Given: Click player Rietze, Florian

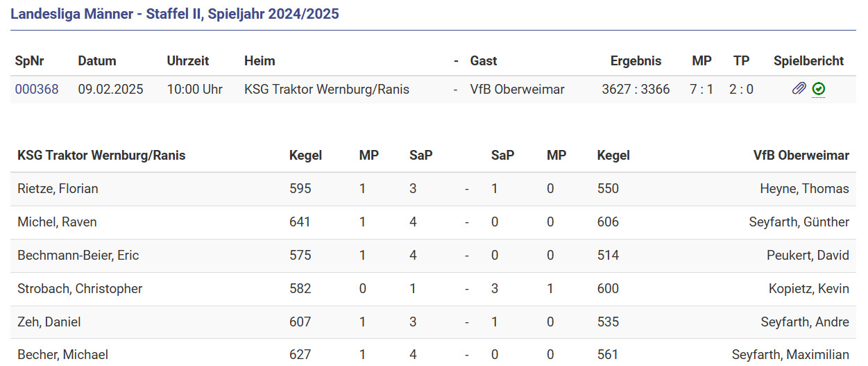Looking at the screenshot, I should point(58,189).
